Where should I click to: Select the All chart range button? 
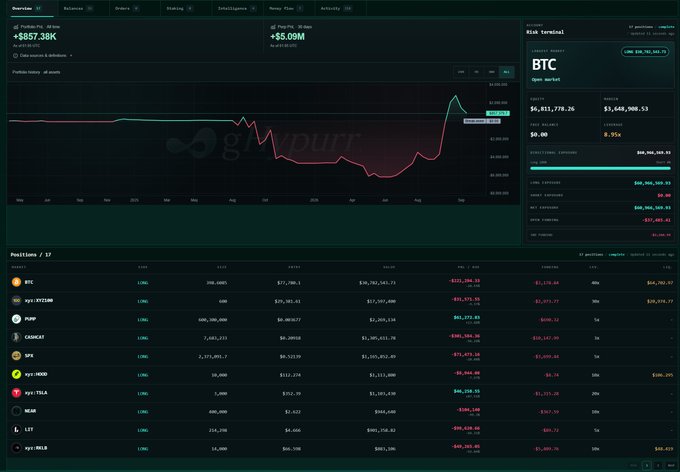[507, 72]
